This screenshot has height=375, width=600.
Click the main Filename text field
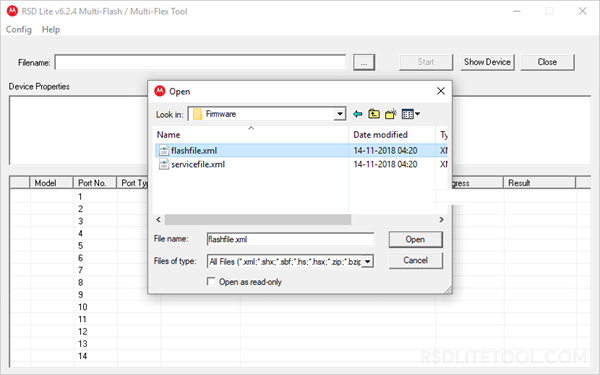[200, 62]
